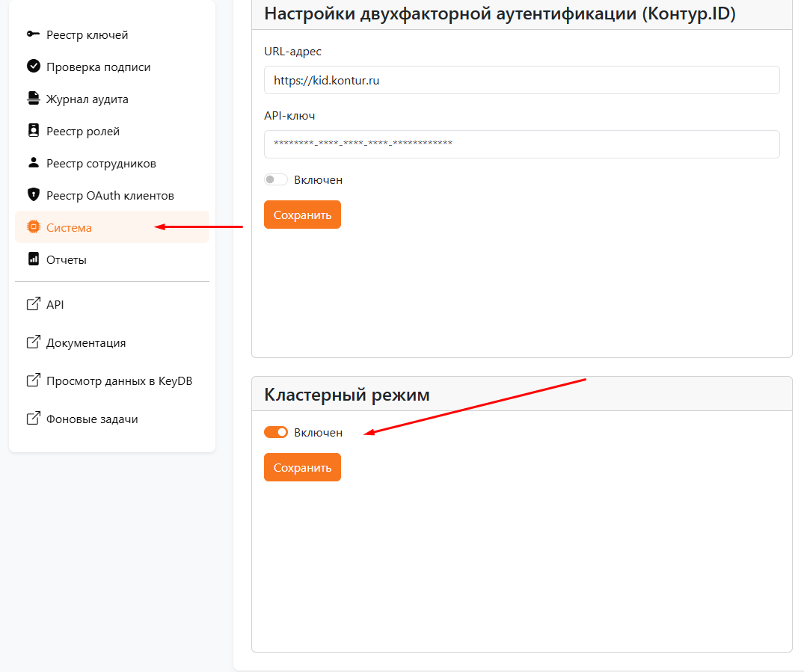Click the external link icon beside Документация

[34, 342]
